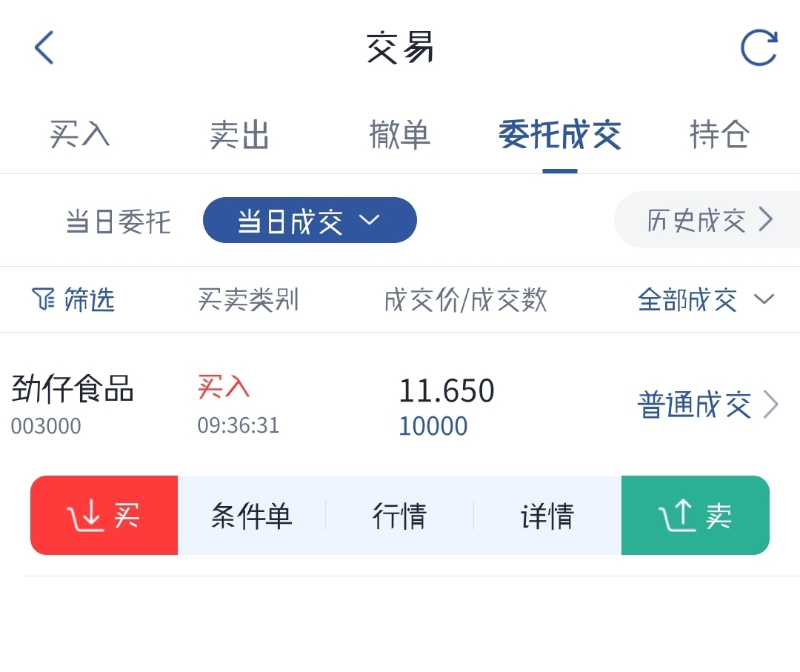Show 当日委托 orders
This screenshot has width=800, height=672.
pos(119,222)
